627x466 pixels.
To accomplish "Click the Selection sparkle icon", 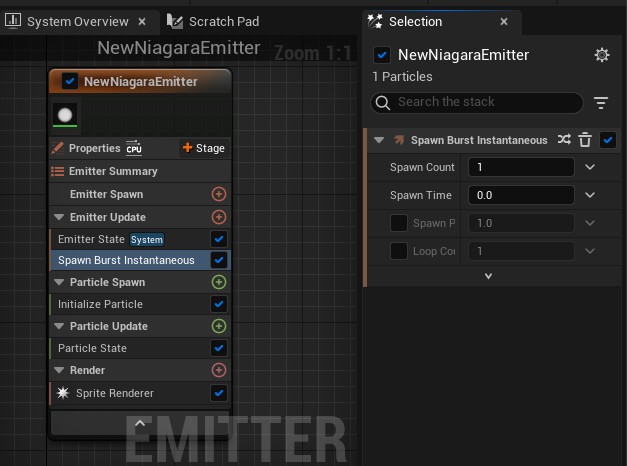I will pos(375,21).
